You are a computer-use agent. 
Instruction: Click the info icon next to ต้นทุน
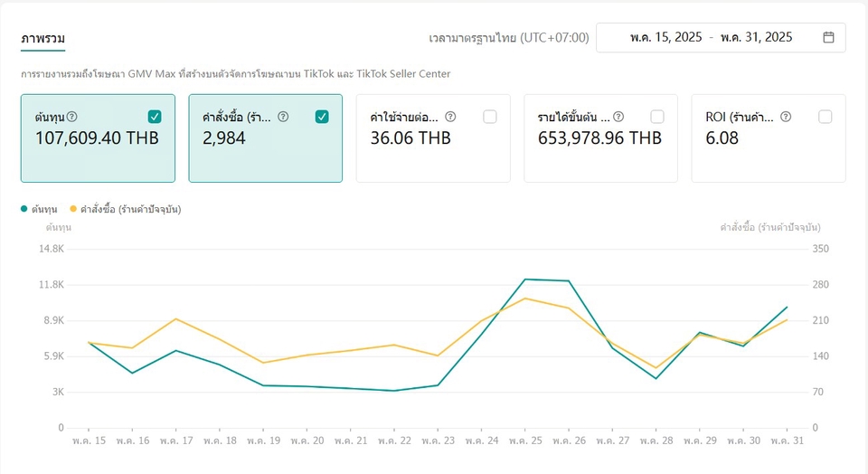(72, 117)
